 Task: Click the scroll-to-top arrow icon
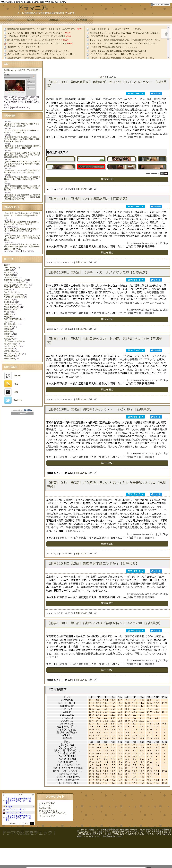[166, 33]
